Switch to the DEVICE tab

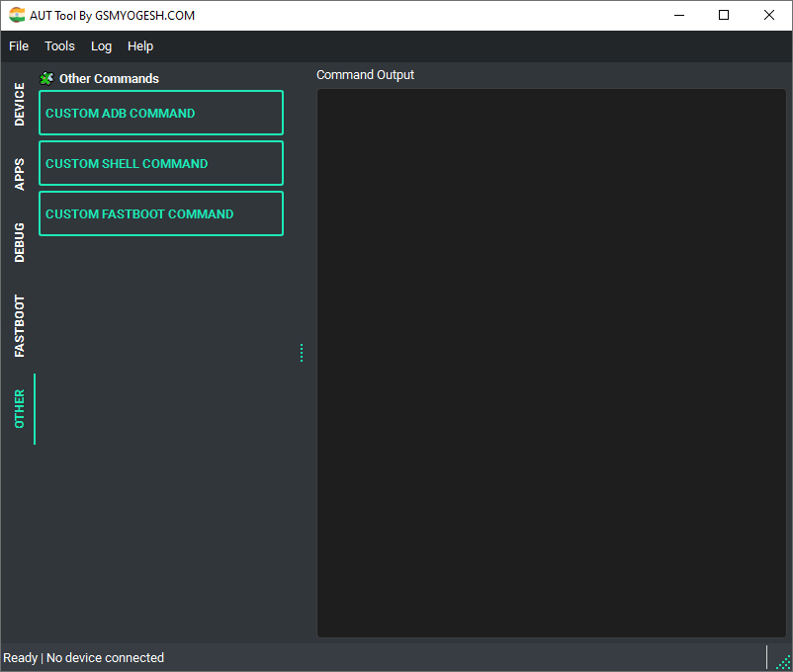tap(20, 104)
